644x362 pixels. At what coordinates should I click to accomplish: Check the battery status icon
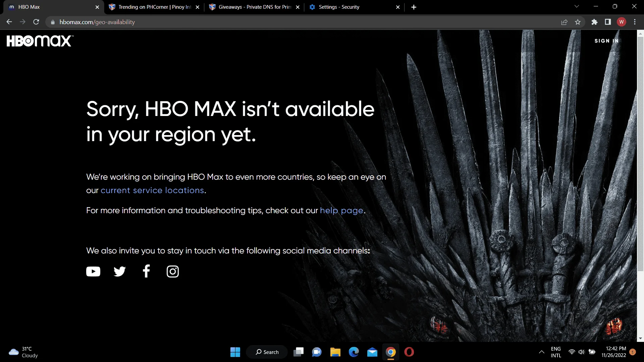point(592,352)
